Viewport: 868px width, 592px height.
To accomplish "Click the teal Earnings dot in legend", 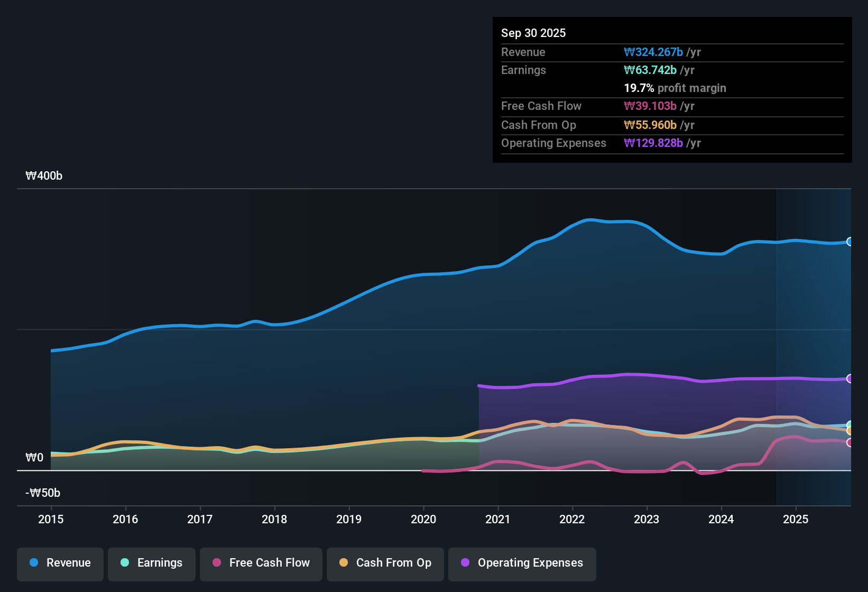I will [x=124, y=563].
